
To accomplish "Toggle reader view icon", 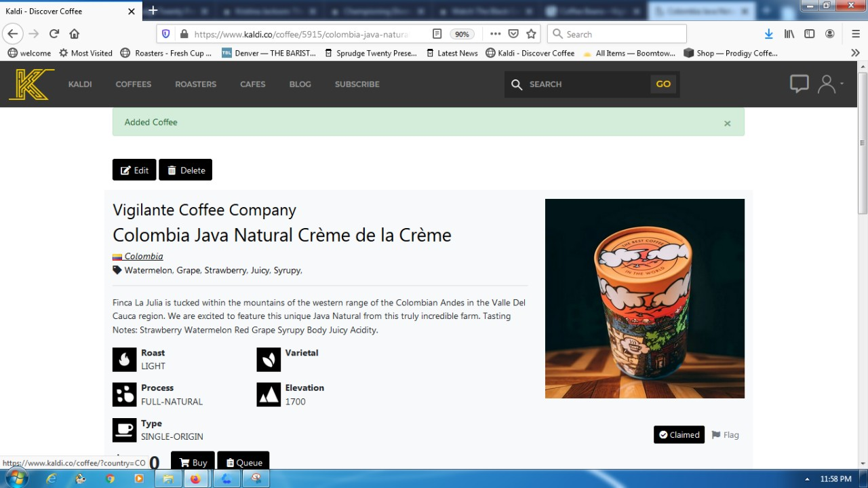I will point(437,34).
